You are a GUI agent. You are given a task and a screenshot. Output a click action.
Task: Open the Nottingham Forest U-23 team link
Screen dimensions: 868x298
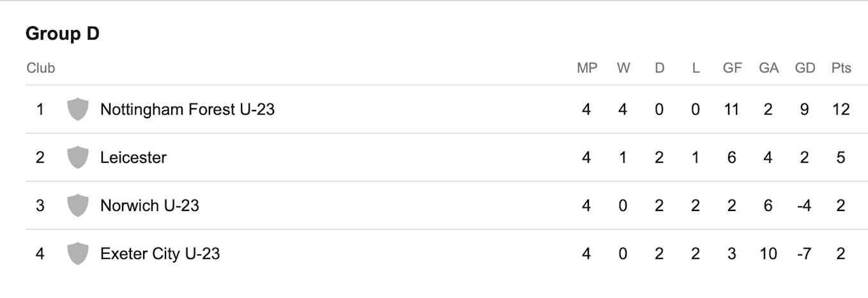(x=187, y=109)
